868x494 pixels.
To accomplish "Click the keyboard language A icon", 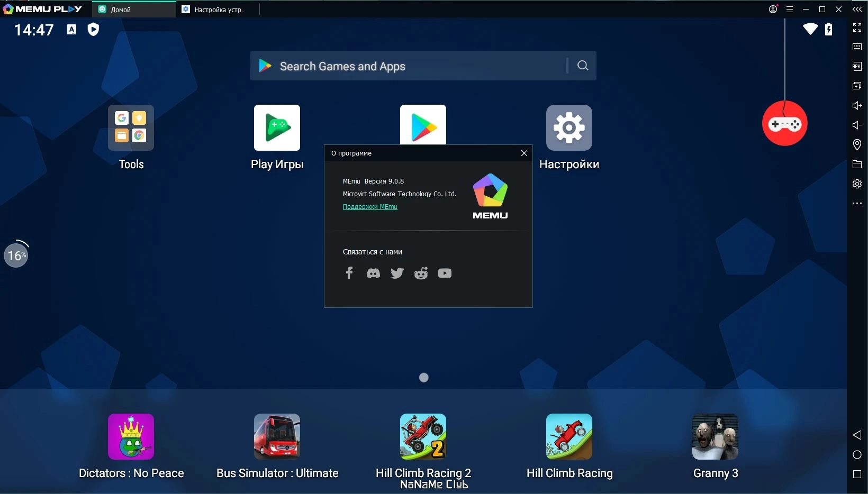I will [x=71, y=30].
